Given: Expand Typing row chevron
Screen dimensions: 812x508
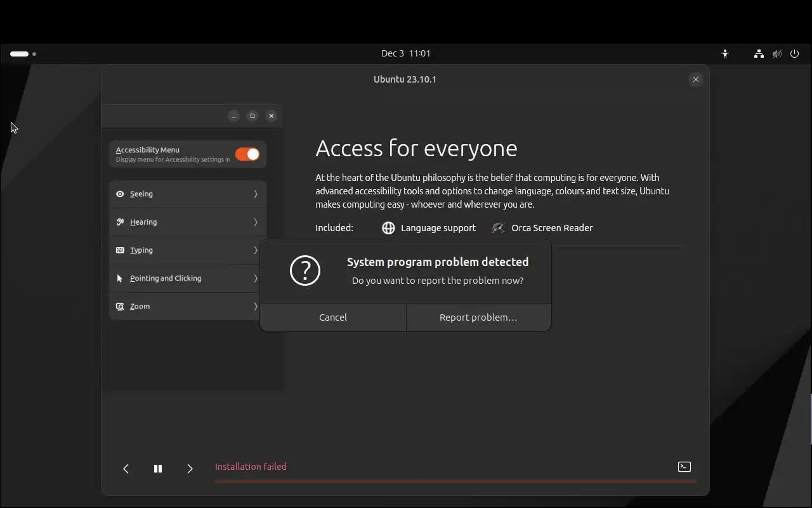Looking at the screenshot, I should (256, 250).
